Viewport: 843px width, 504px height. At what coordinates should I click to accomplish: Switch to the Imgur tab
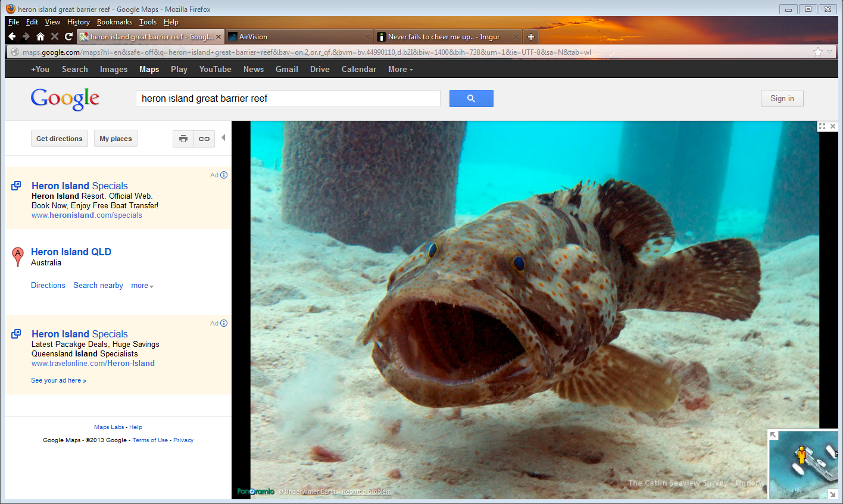[x=448, y=37]
